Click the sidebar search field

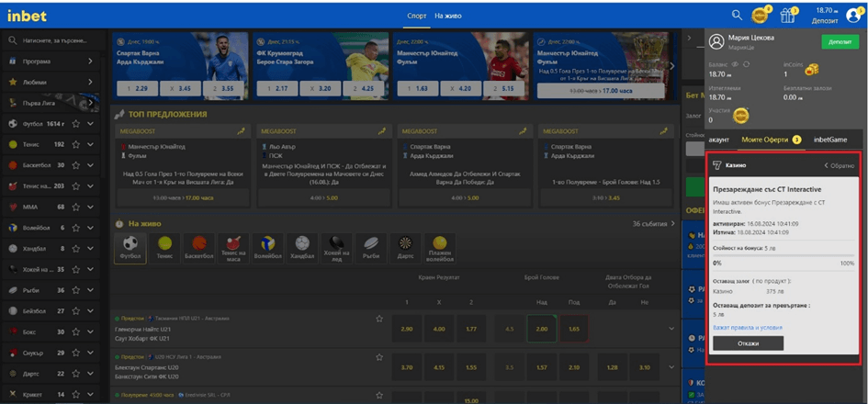pos(51,41)
